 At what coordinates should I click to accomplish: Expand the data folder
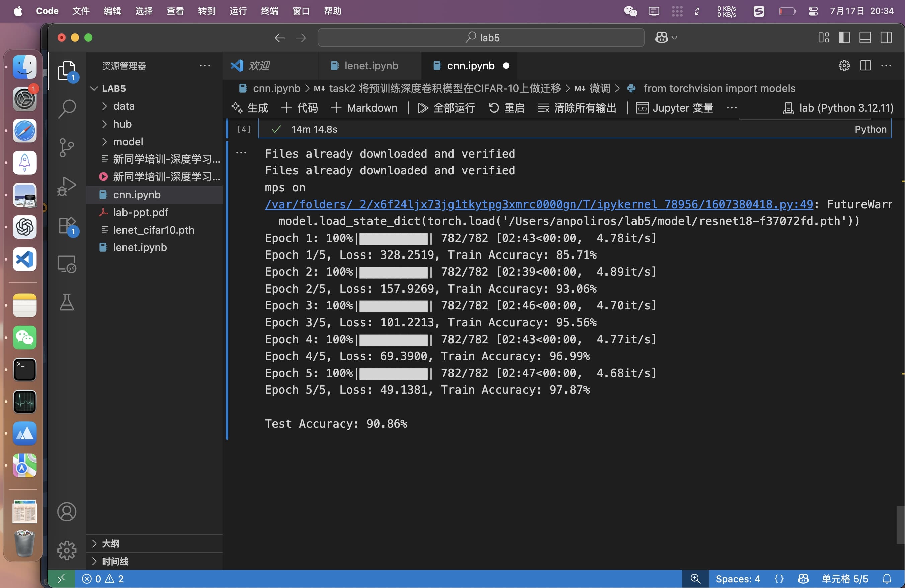click(x=124, y=106)
